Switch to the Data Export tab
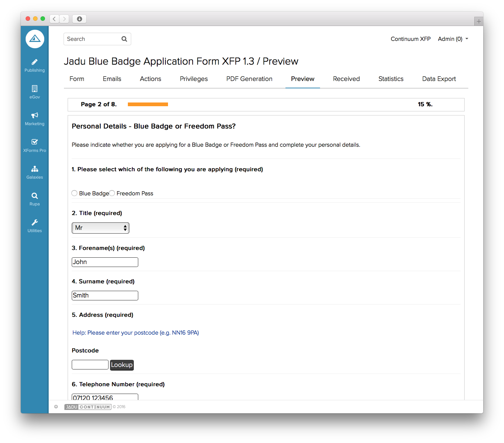Image resolution: width=504 pixels, height=443 pixels. pyautogui.click(x=439, y=79)
